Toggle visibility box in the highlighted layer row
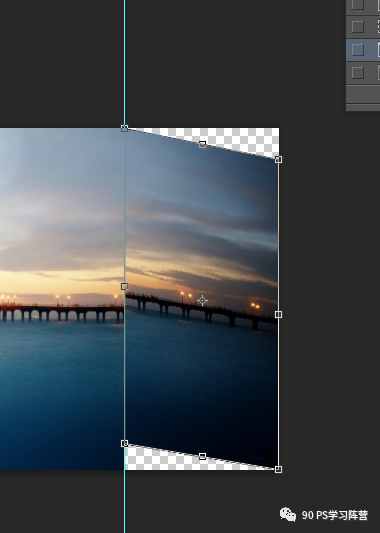The image size is (380, 533). [358, 50]
